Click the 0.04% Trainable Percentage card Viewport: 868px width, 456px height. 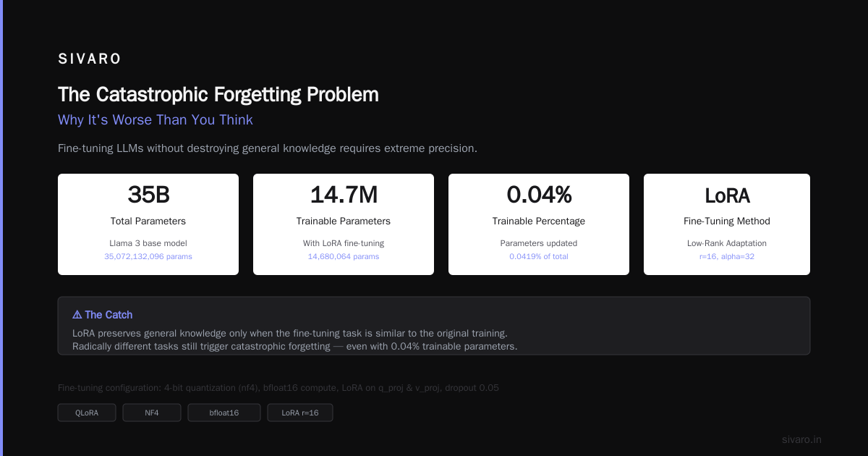539,224
